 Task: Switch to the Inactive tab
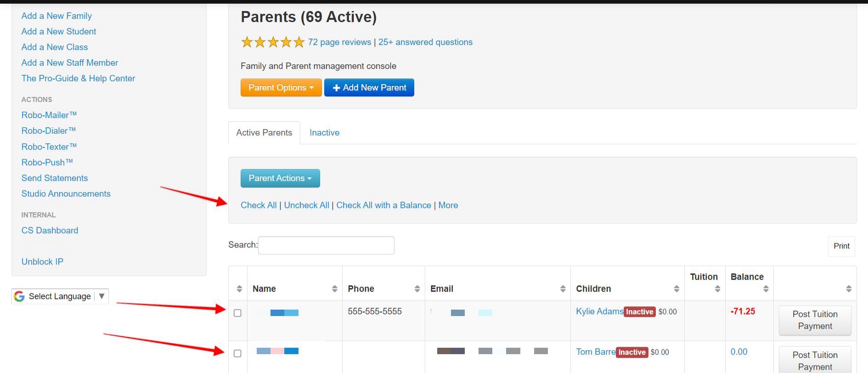(x=324, y=133)
